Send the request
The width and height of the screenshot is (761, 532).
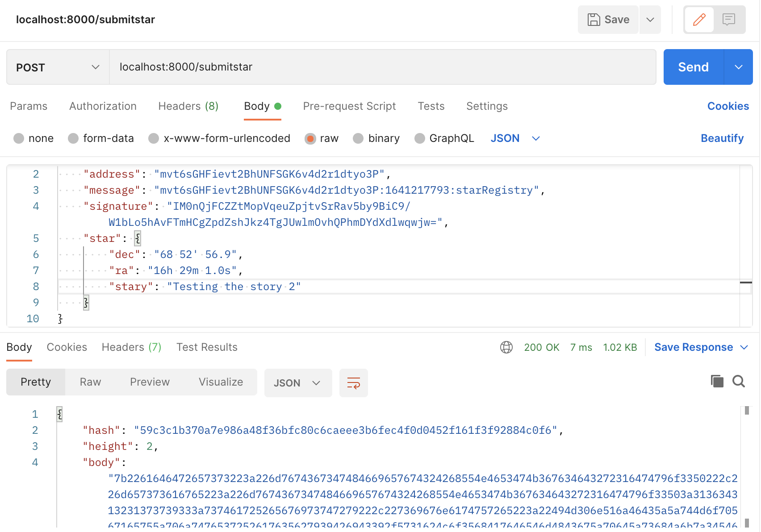pyautogui.click(x=693, y=67)
